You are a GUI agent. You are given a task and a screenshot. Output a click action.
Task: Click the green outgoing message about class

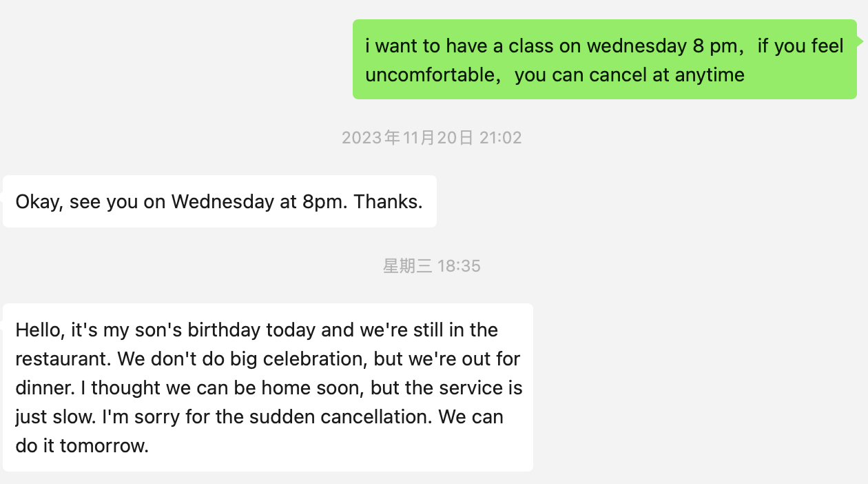604,60
